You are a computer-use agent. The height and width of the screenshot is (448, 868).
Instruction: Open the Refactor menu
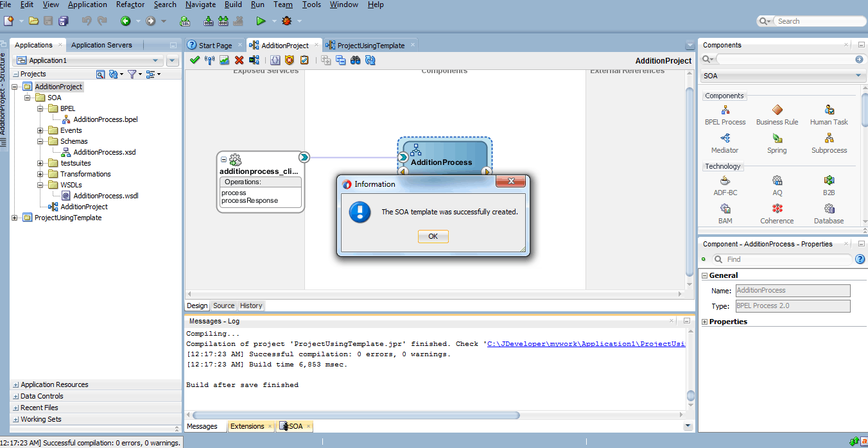130,4
